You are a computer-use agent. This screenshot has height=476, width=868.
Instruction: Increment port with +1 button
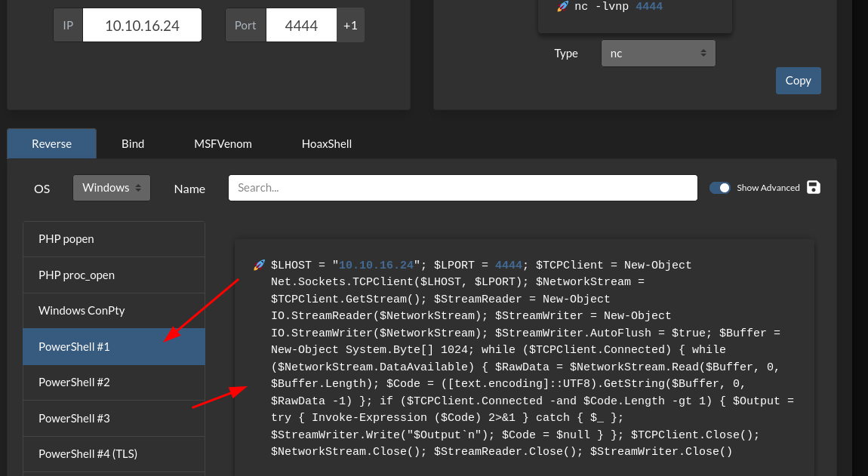tap(350, 26)
